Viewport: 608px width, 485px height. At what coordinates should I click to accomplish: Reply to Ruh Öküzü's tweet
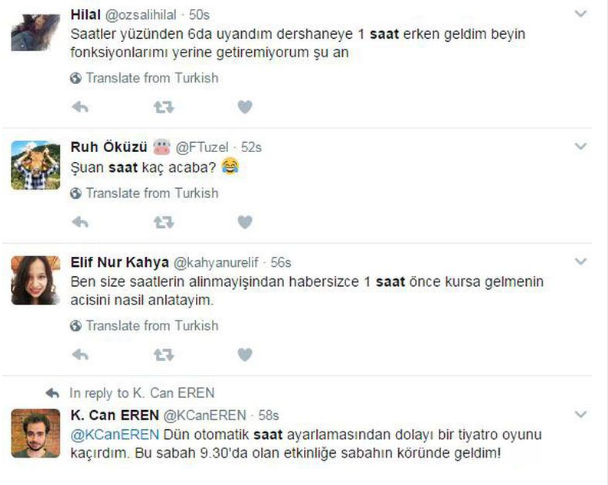click(x=80, y=222)
